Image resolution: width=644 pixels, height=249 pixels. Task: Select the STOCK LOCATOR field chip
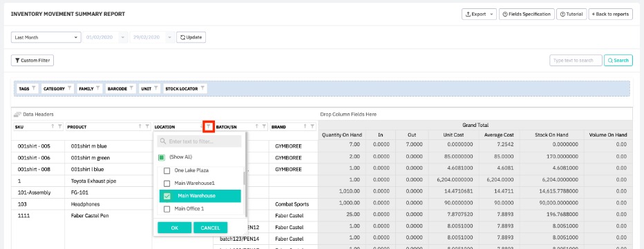(x=184, y=88)
